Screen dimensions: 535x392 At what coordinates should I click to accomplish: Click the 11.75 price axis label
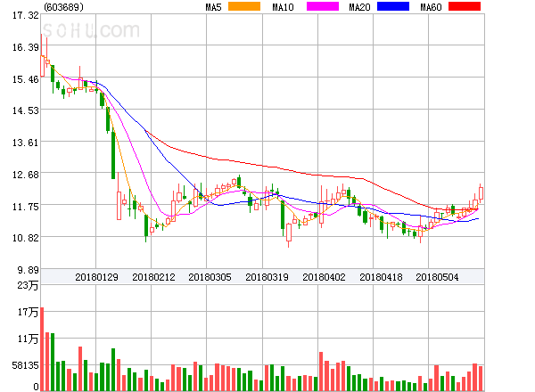tap(26, 207)
